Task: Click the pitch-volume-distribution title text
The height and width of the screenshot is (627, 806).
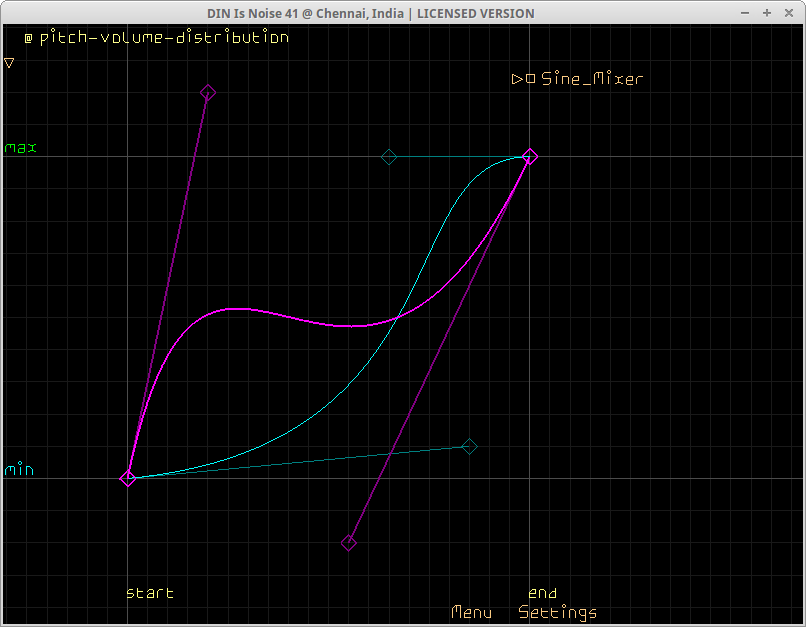Action: 164,38
